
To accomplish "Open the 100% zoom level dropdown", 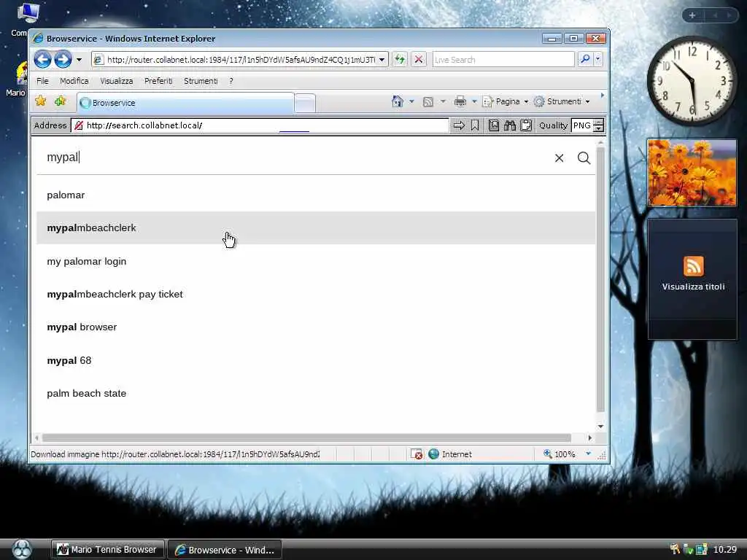I will pos(589,454).
